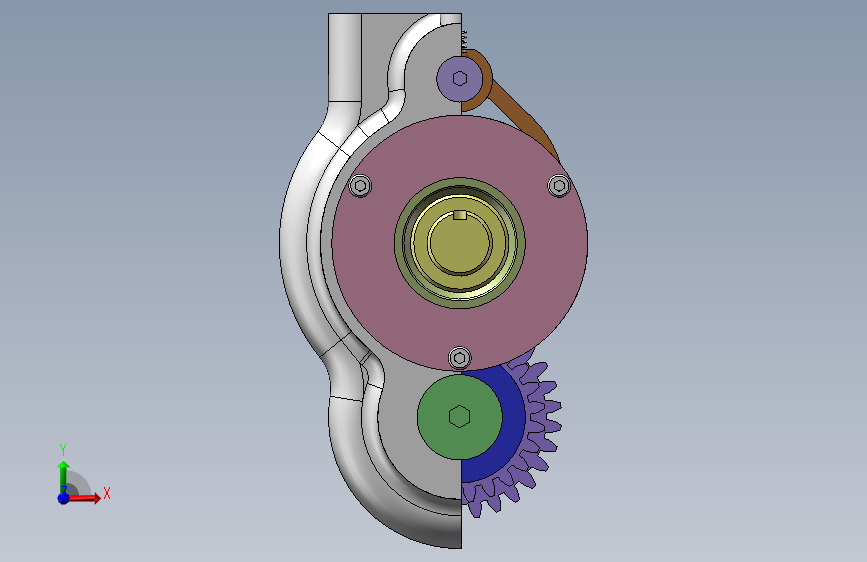This screenshot has width=867, height=562.
Task: Select the green disc with hex socket
Action: 459,417
